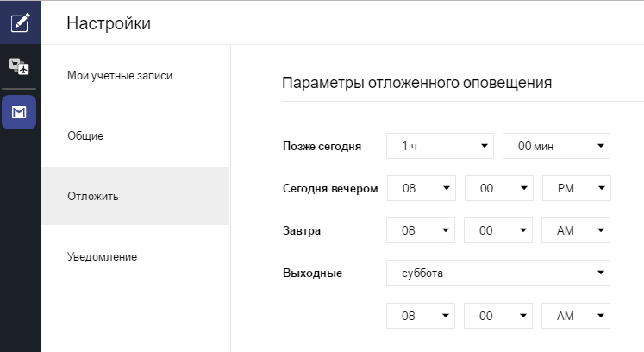Open Мои учетные записи settings section
644x352 pixels.
tap(120, 76)
